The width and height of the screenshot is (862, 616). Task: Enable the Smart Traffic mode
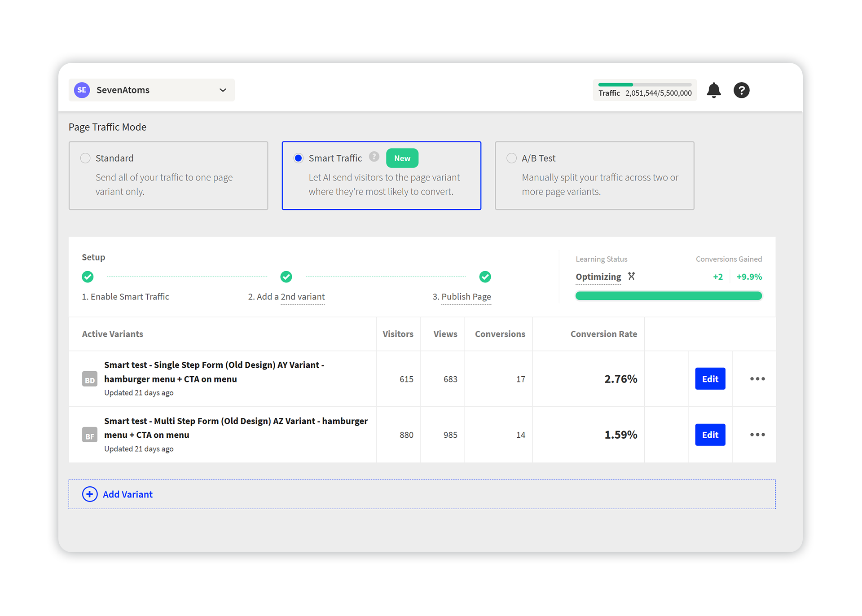pyautogui.click(x=298, y=158)
